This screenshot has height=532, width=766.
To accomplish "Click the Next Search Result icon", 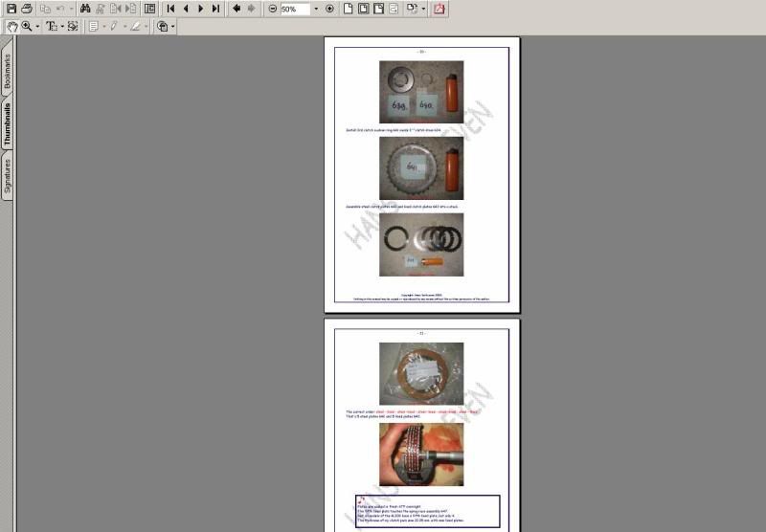I will (x=131, y=9).
